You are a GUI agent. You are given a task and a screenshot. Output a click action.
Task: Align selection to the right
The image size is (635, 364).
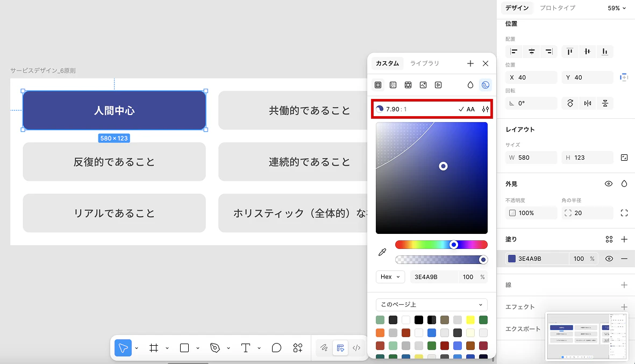coord(549,52)
